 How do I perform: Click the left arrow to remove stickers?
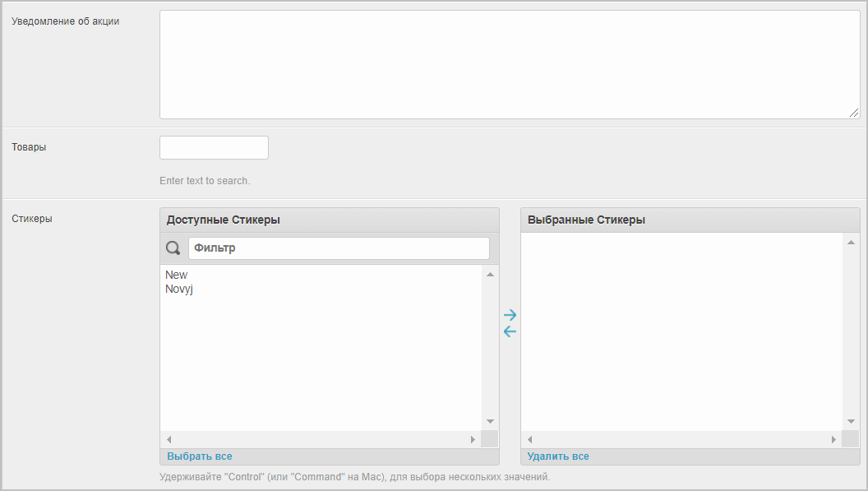point(510,331)
